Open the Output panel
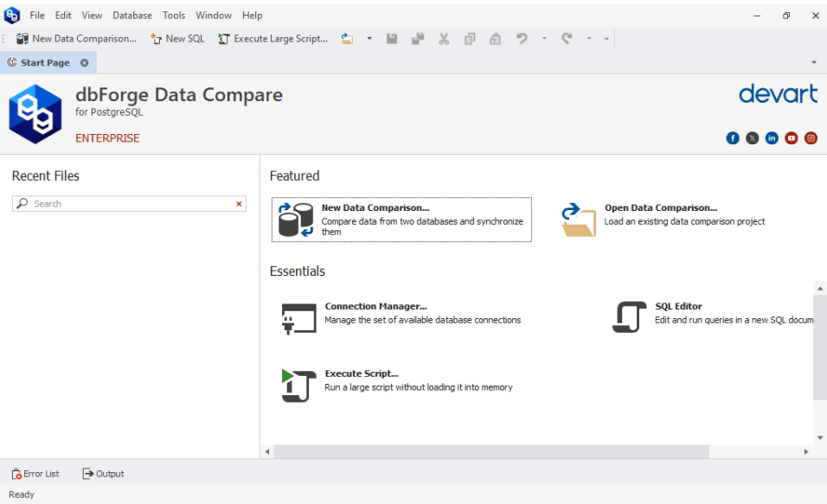Screen dimensions: 827x504 click(x=104, y=474)
